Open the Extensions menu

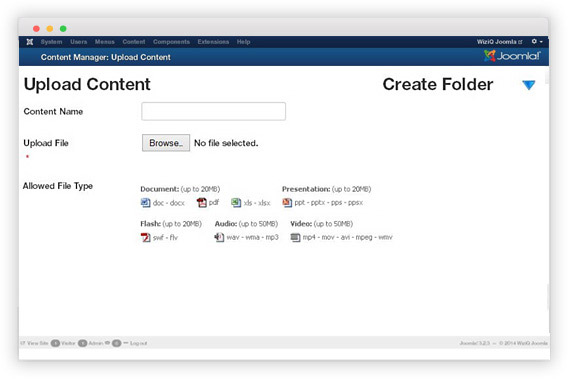pos(213,42)
